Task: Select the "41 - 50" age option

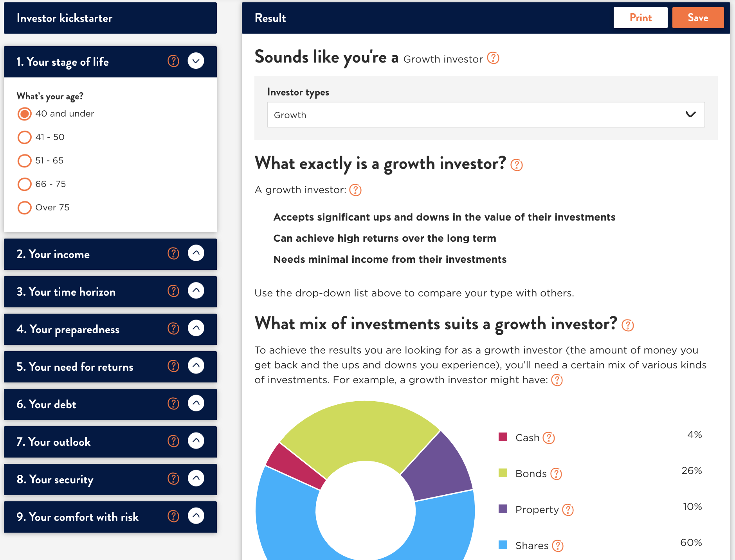Action: click(24, 137)
